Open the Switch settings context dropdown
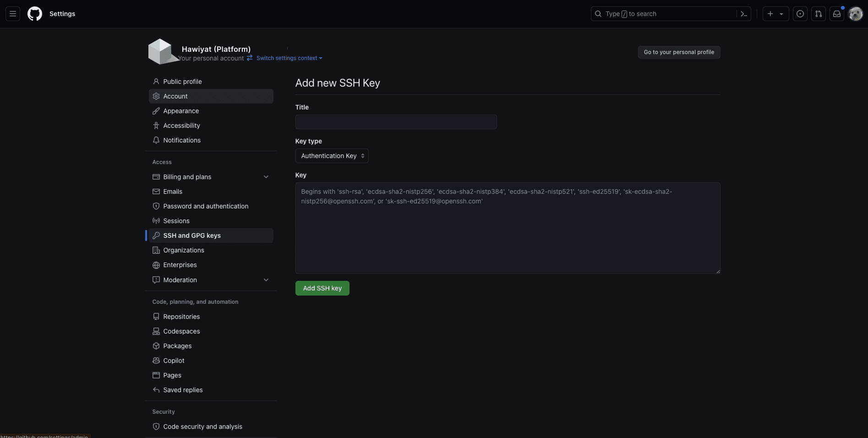 [287, 58]
